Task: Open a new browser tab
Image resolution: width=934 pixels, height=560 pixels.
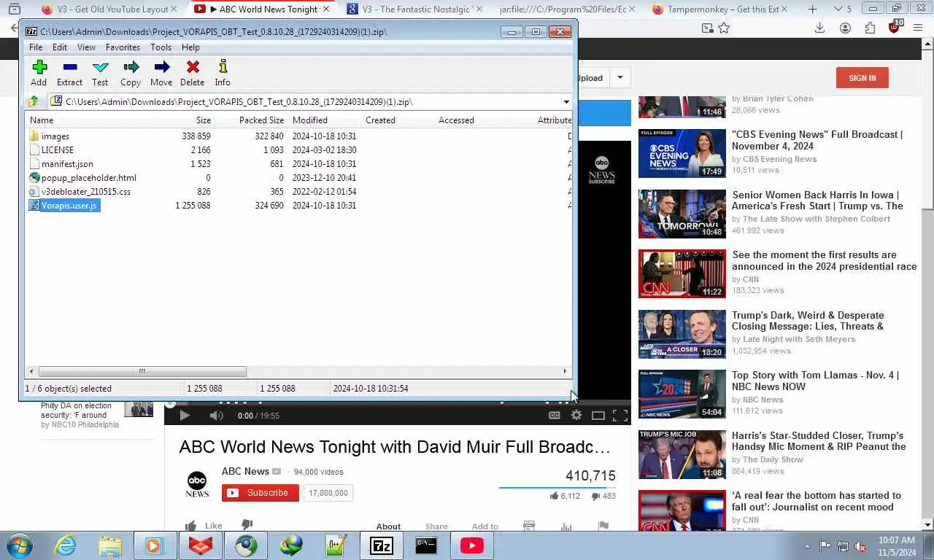Action: [812, 9]
